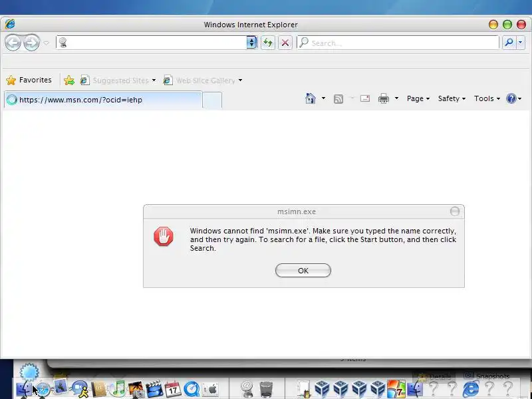Open Finder beside Safari in the dock
Viewport: 532px width, 399px height.
(x=24, y=389)
